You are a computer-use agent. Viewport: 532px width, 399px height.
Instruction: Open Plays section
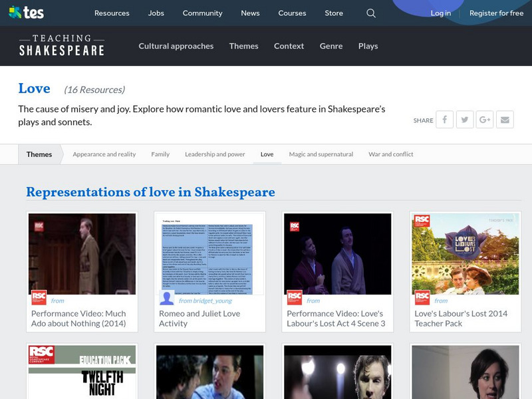368,46
